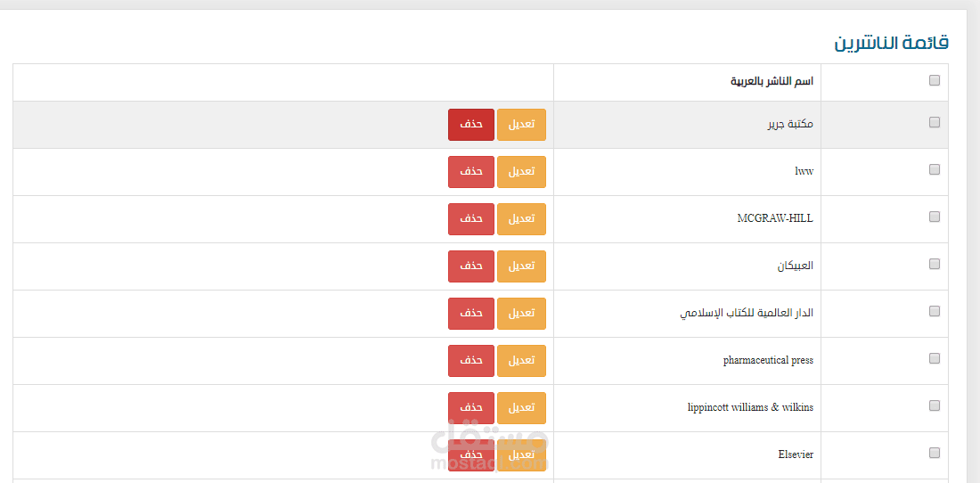This screenshot has height=483, width=980.
Task: Click تعديل for العبيكان
Action: click(x=521, y=266)
